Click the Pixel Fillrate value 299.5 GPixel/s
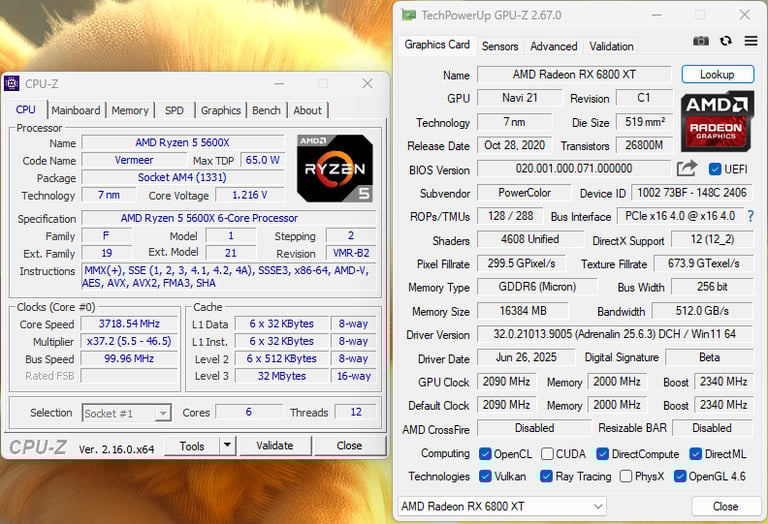The height and width of the screenshot is (524, 768). click(x=521, y=263)
